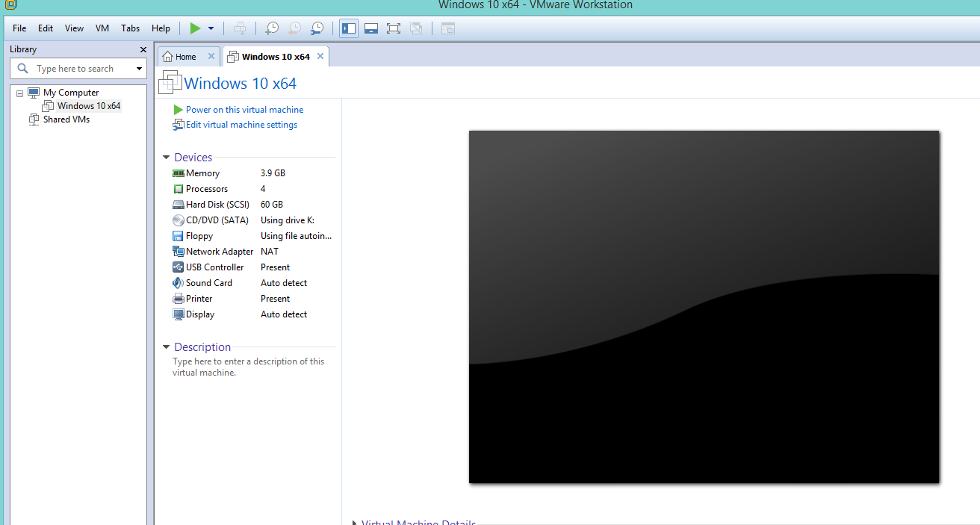
Task: Select My Computer in the library
Action: pyautogui.click(x=71, y=93)
